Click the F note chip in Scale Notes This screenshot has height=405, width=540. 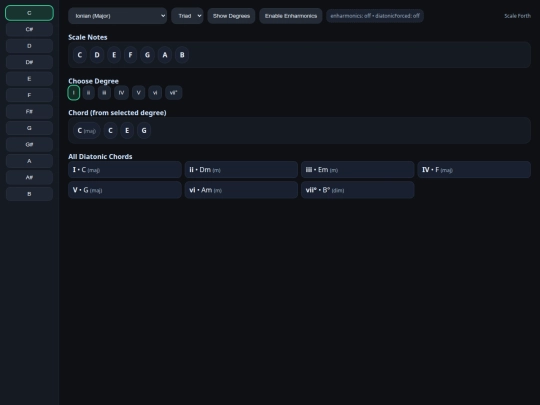click(130, 55)
